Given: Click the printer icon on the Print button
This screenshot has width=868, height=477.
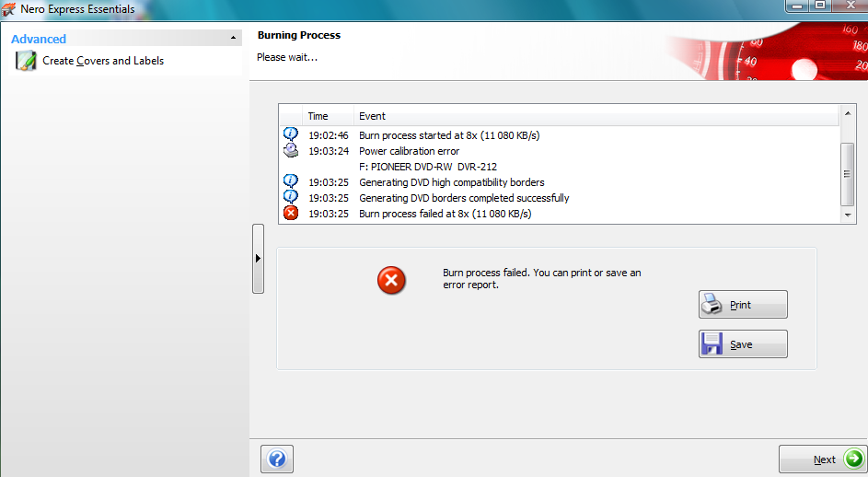Looking at the screenshot, I should coord(712,304).
